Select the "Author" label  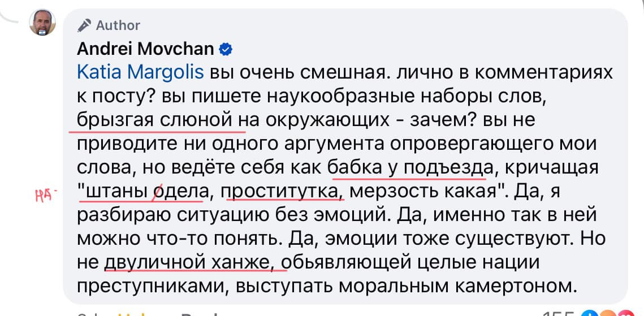118,25
